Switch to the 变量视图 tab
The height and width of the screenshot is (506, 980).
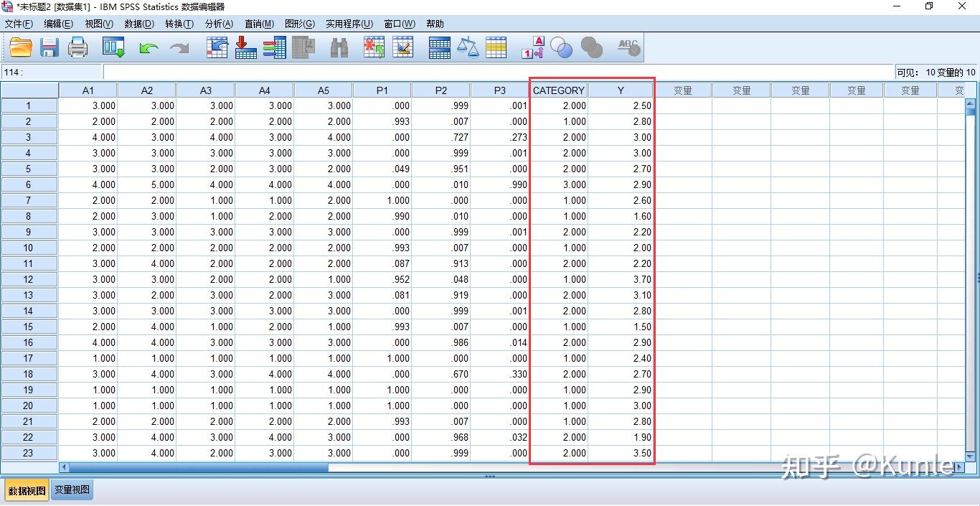coord(71,489)
